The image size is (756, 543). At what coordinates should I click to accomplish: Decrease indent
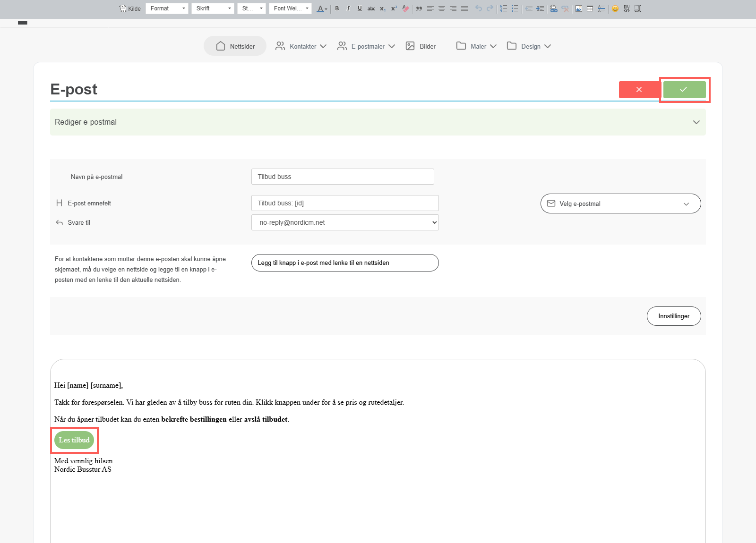[529, 8]
